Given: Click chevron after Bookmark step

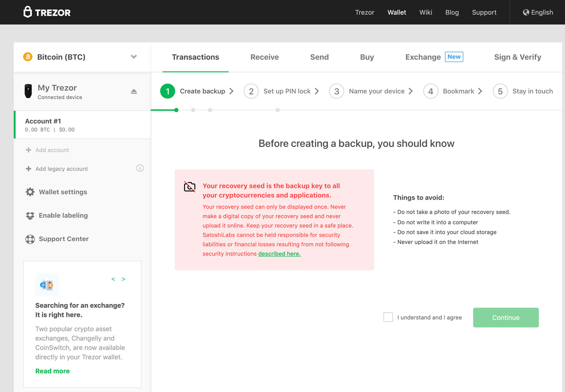Looking at the screenshot, I should click(x=480, y=91).
